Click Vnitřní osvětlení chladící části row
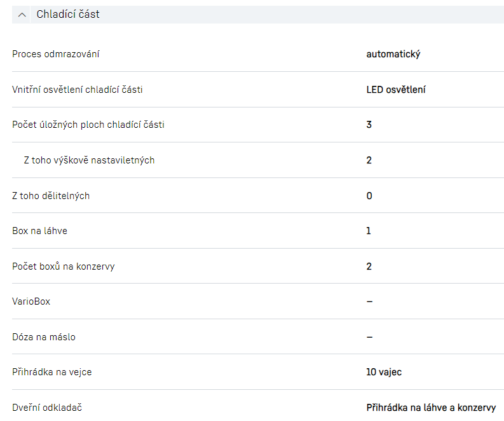Viewport: 504px width, 421px height. tap(78, 90)
